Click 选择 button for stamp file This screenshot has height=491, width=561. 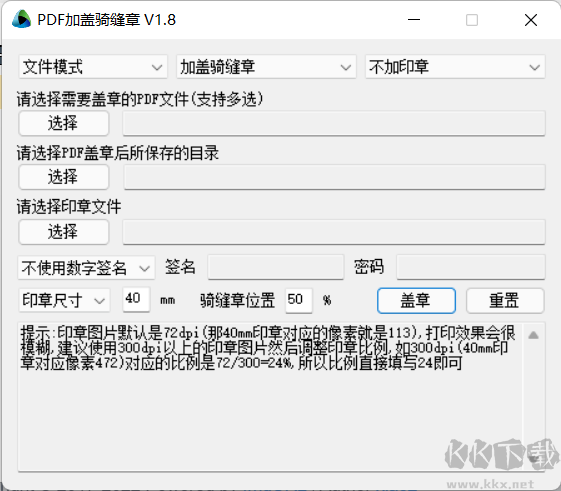pos(64,232)
